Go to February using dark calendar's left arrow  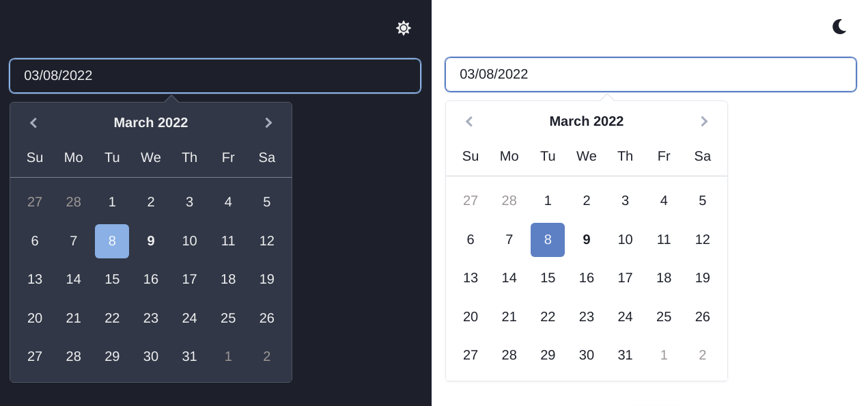[x=33, y=123]
